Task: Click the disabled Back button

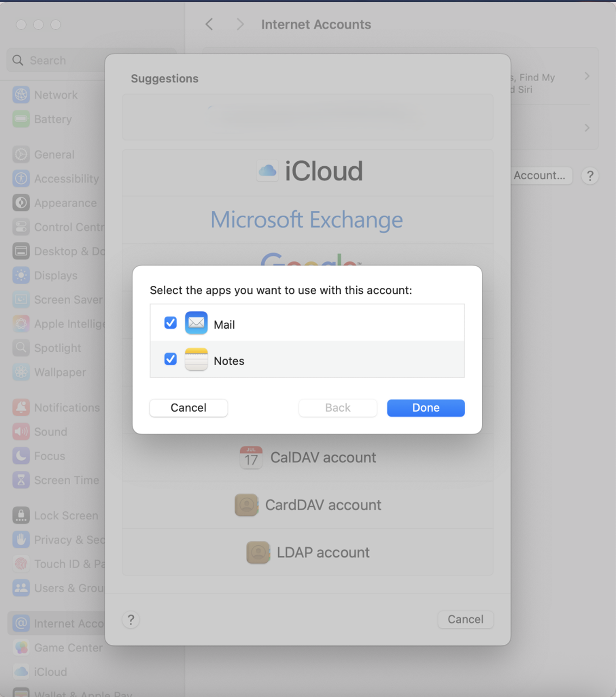Action: click(338, 408)
